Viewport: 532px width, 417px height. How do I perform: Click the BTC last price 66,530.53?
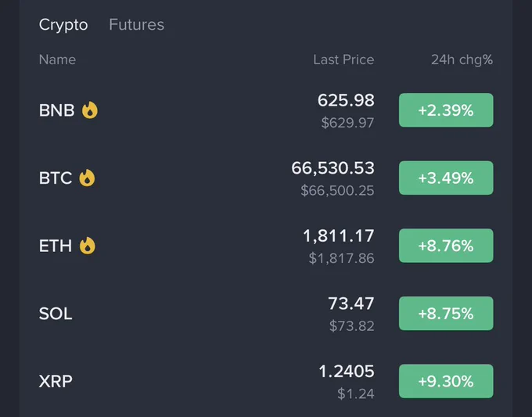tap(332, 168)
